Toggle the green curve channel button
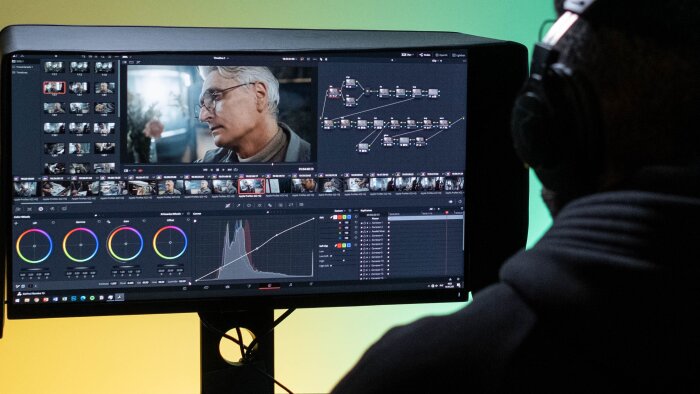The height and width of the screenshot is (394, 700). 344,217
